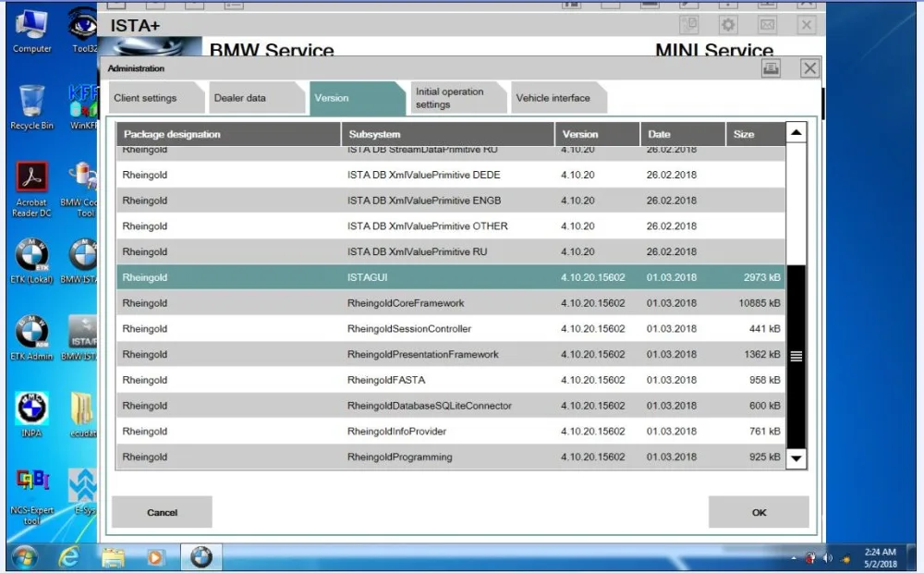Switch to the Client settings tab

pos(154,98)
